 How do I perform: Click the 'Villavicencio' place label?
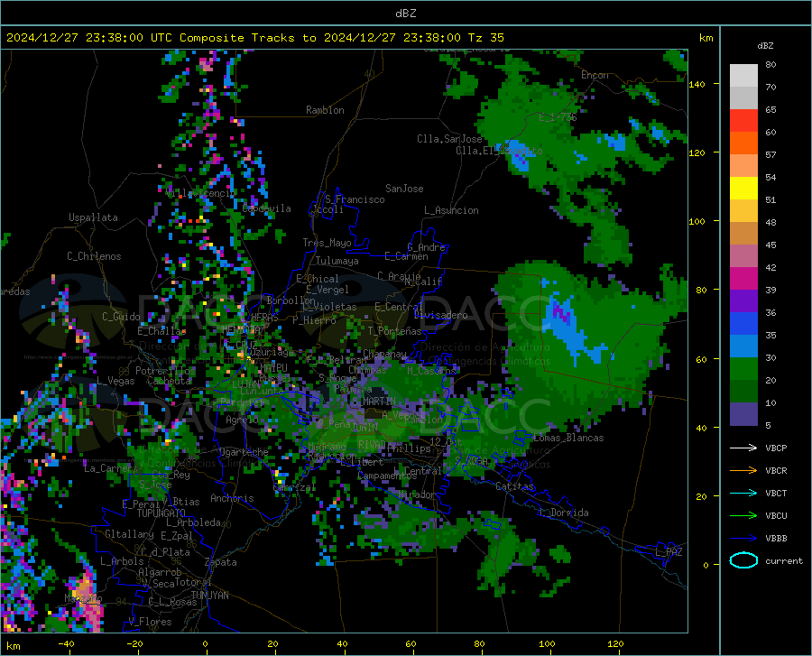(x=200, y=193)
